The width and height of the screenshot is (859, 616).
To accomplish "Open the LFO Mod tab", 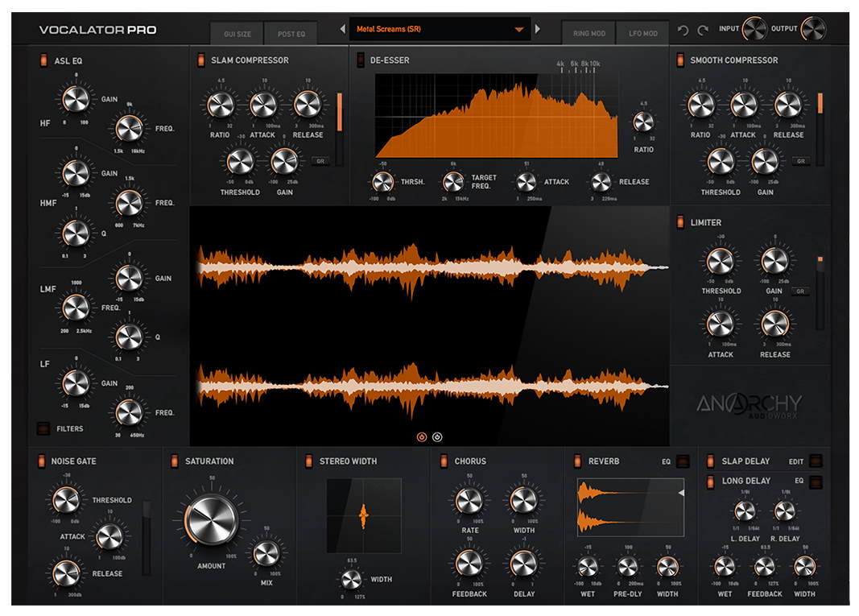I will click(642, 34).
